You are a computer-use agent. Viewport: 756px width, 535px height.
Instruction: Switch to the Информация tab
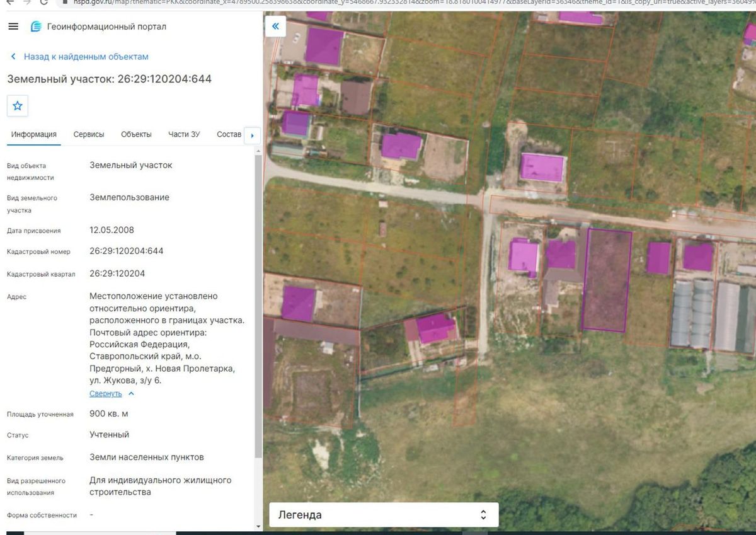coord(33,134)
